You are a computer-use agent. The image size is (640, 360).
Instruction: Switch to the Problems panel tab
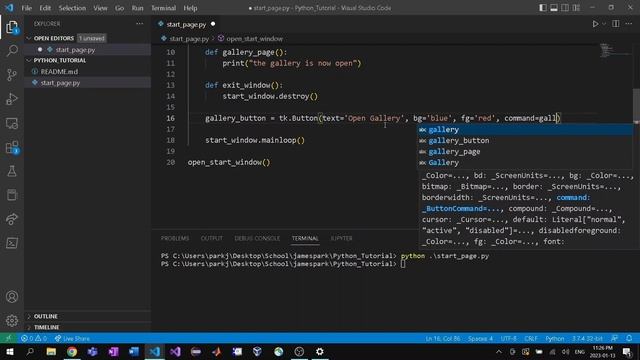(x=175, y=238)
